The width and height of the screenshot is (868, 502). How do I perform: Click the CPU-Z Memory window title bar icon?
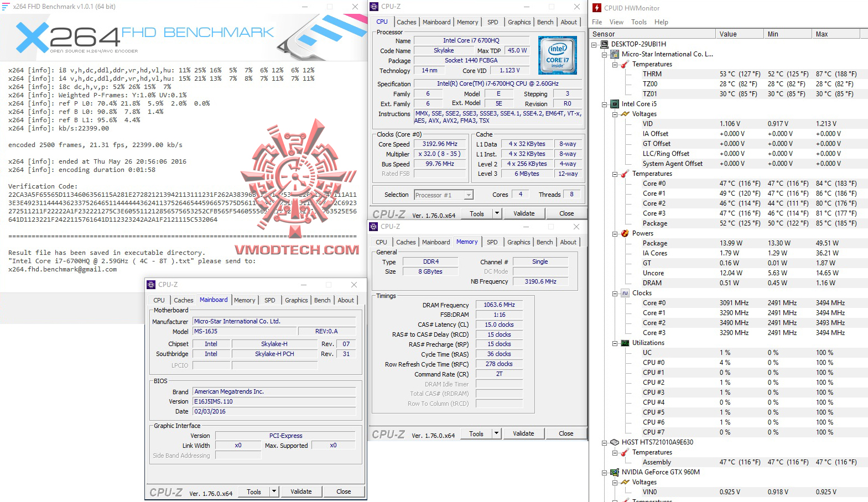coord(373,227)
